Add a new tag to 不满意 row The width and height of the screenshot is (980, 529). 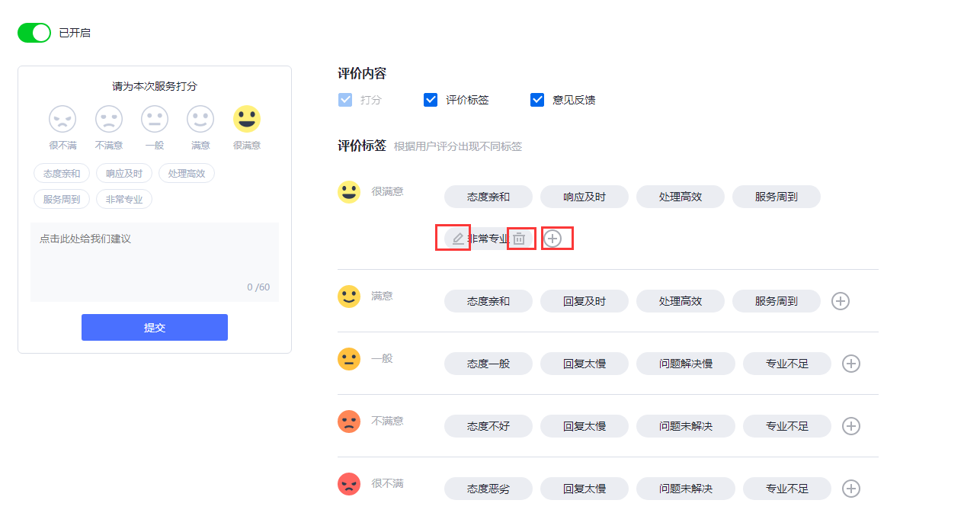coord(850,426)
